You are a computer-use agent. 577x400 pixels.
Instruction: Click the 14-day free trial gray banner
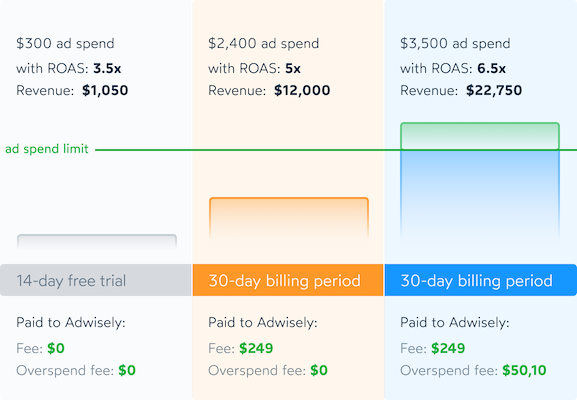tap(96, 280)
